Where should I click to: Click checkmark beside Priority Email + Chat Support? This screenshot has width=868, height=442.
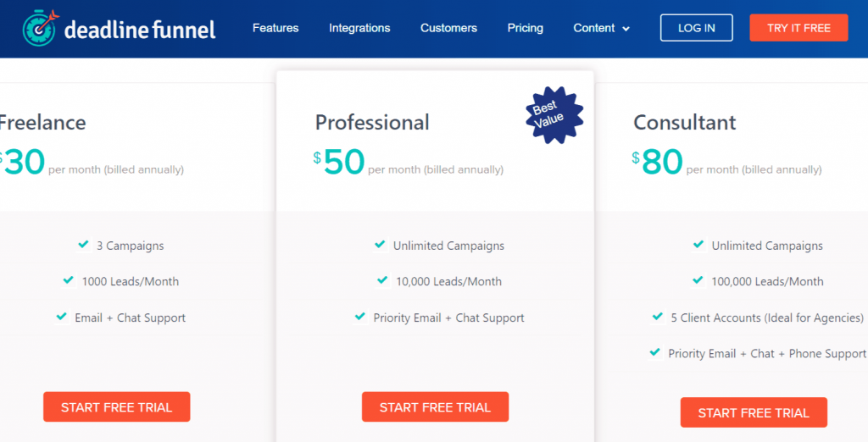[359, 317]
